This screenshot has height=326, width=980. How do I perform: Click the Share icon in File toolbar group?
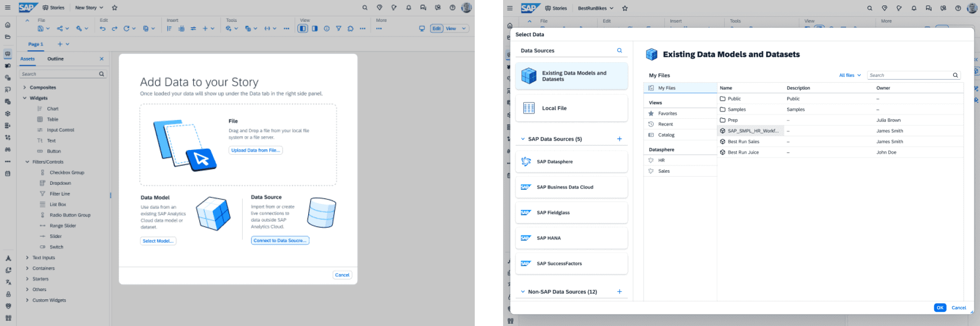tap(60, 28)
